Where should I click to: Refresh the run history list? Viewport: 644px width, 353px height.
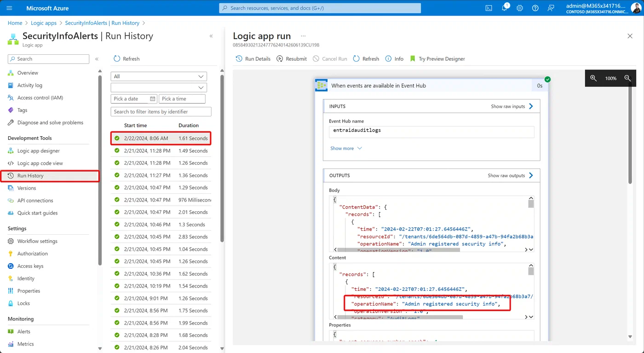126,59
